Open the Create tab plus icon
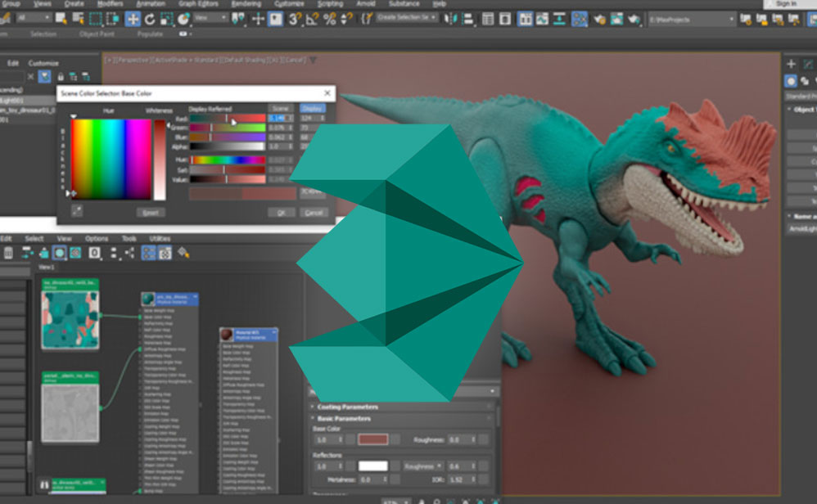Screen dimensions: 817x504 (791, 64)
